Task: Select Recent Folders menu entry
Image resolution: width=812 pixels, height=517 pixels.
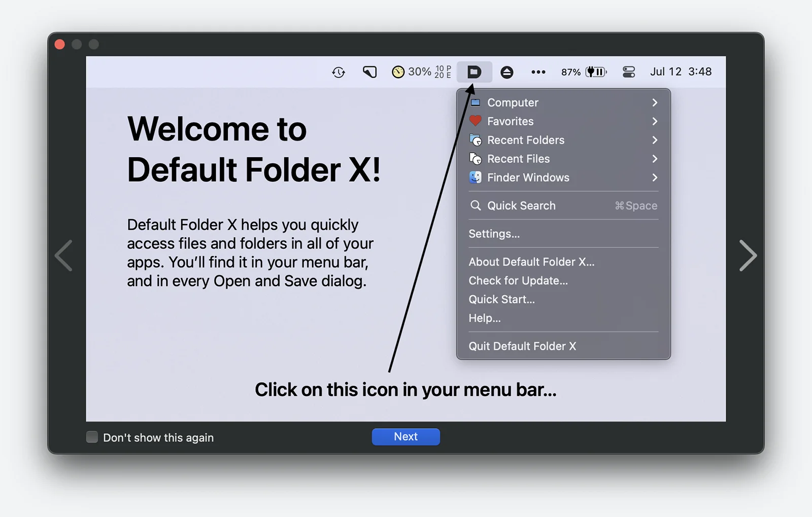Action: click(563, 140)
